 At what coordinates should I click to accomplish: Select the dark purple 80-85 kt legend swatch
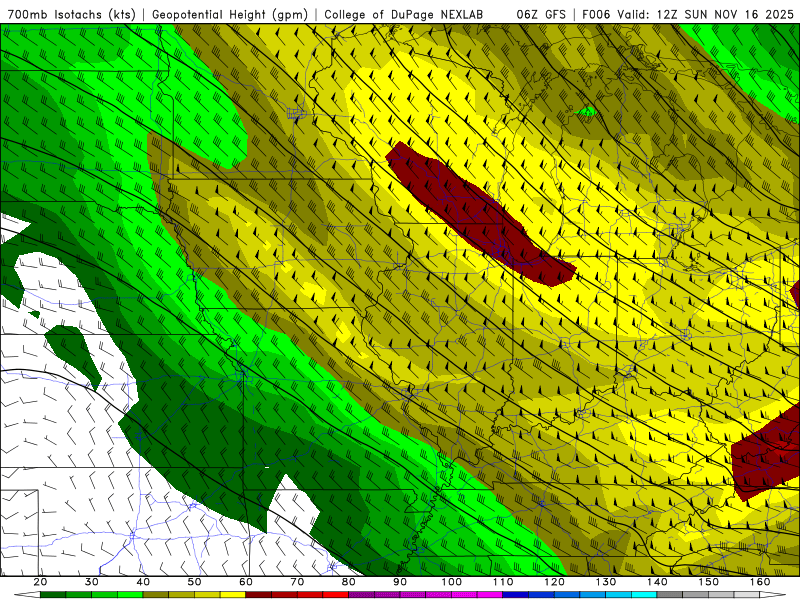coord(361,595)
